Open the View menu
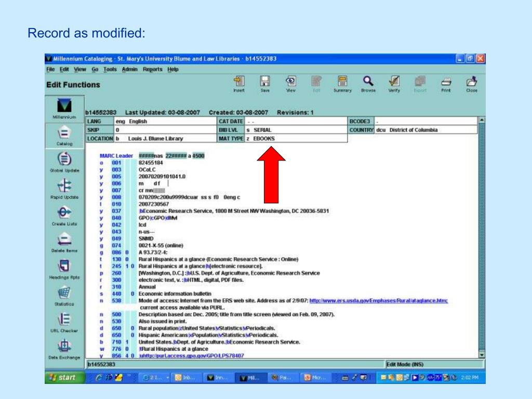This screenshot has width=532, height=399. pos(80,69)
